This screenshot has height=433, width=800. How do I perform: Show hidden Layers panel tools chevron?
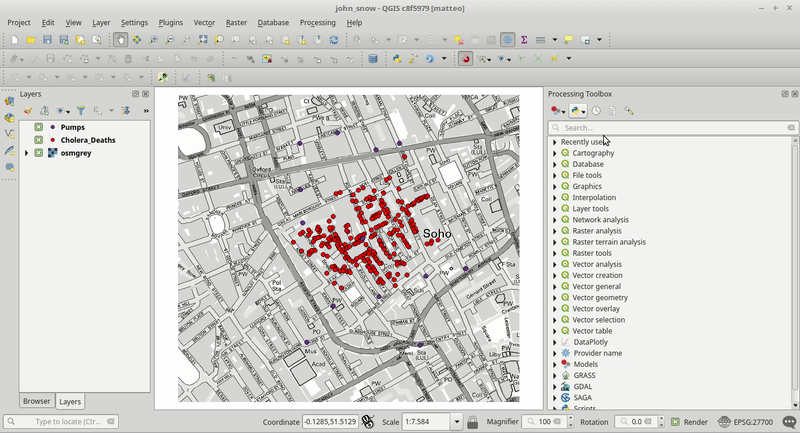point(146,111)
